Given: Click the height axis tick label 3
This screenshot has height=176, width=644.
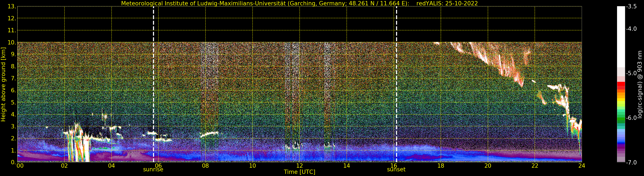Looking at the screenshot, I should (x=13, y=127).
